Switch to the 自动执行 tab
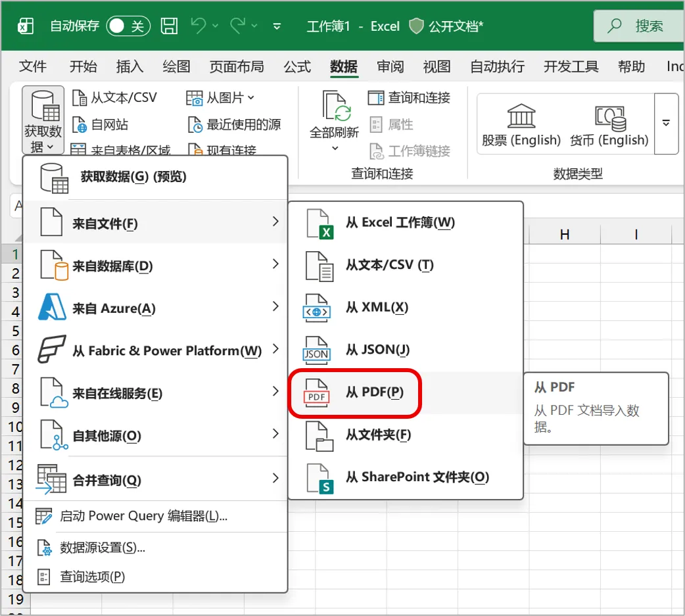Viewport: 685px width, 616px height. [x=497, y=66]
